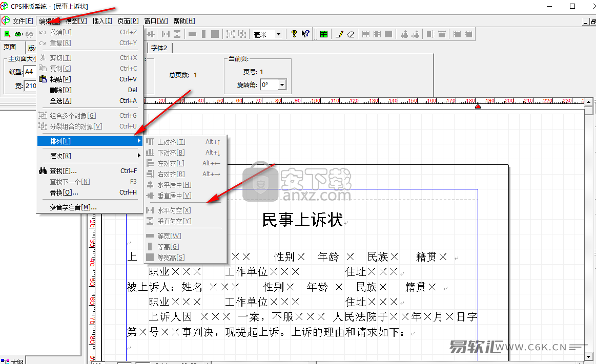Select the highlighted 排列[L] submenu entry
The height and width of the screenshot is (364, 596).
[90, 141]
